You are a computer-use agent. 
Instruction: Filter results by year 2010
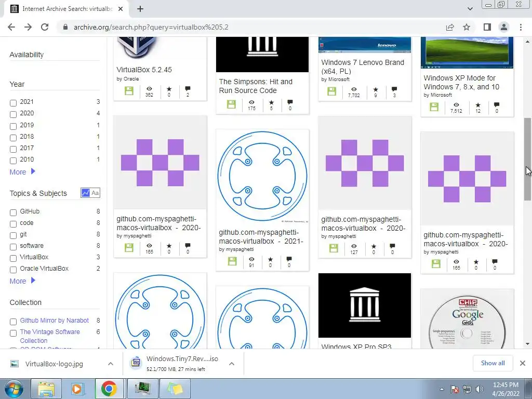[13, 161]
